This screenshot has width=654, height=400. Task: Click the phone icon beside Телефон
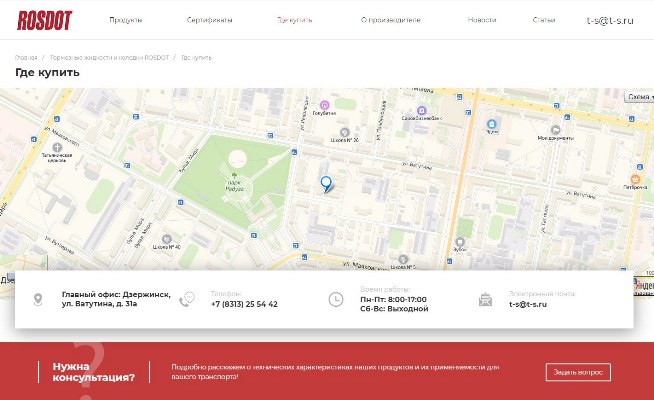[x=187, y=299]
